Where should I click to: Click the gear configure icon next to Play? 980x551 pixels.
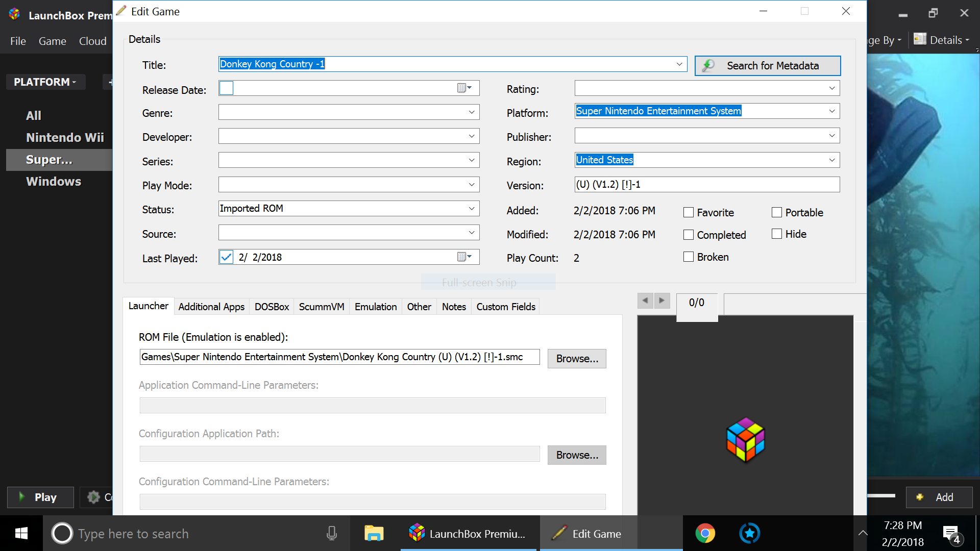point(93,497)
